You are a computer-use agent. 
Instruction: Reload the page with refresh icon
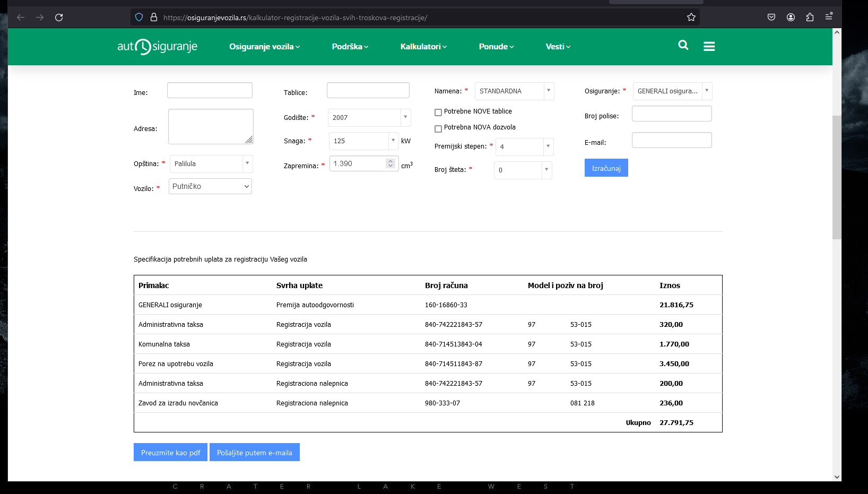click(x=59, y=18)
